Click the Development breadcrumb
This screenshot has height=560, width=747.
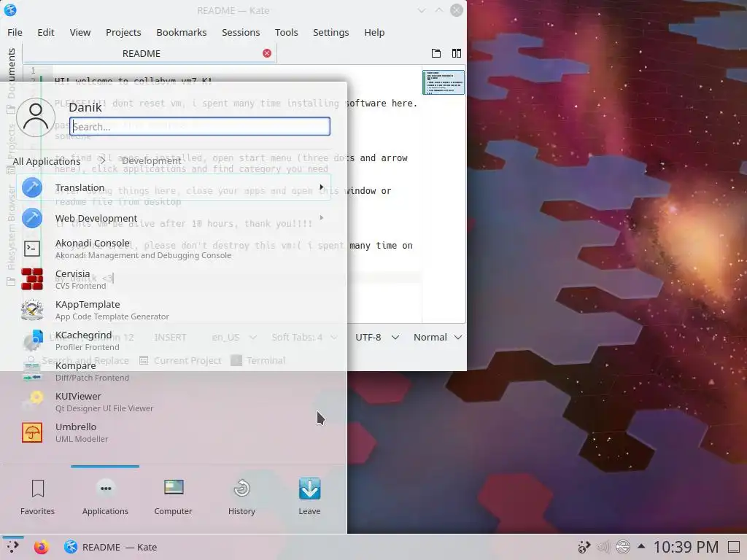click(152, 161)
